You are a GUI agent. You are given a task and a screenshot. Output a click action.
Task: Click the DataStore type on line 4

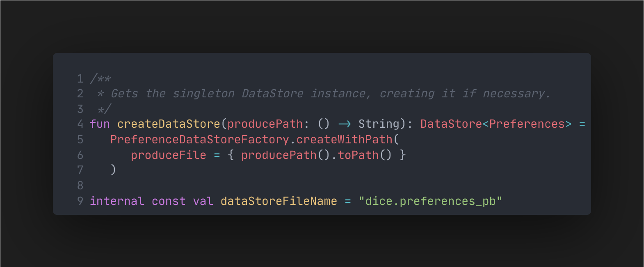(x=451, y=124)
